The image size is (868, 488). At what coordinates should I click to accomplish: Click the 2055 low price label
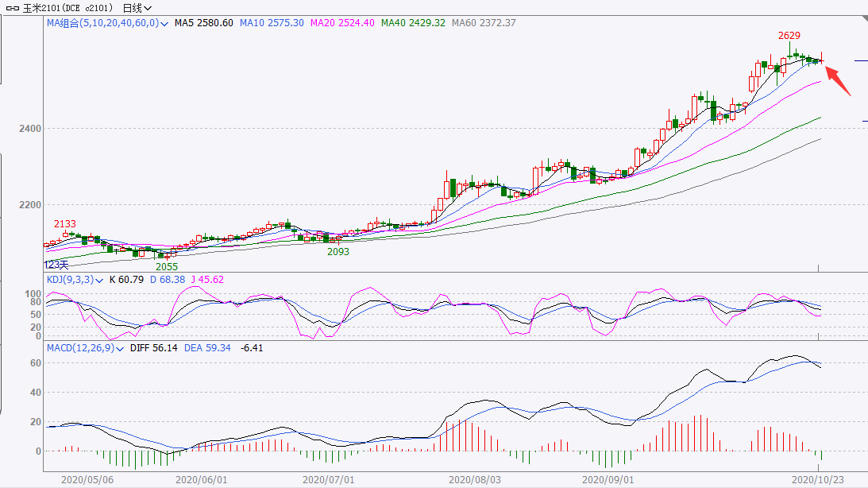tap(167, 266)
